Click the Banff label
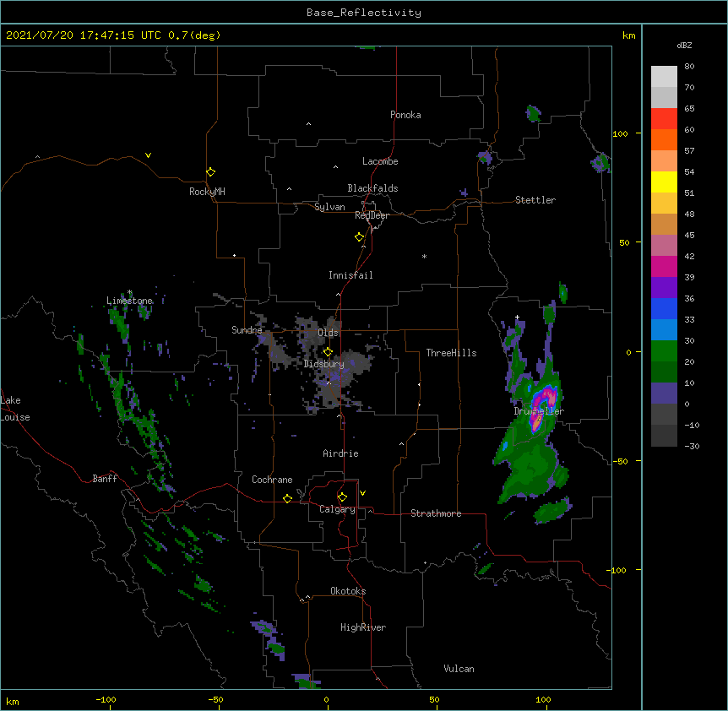The image size is (728, 711). tap(105, 479)
